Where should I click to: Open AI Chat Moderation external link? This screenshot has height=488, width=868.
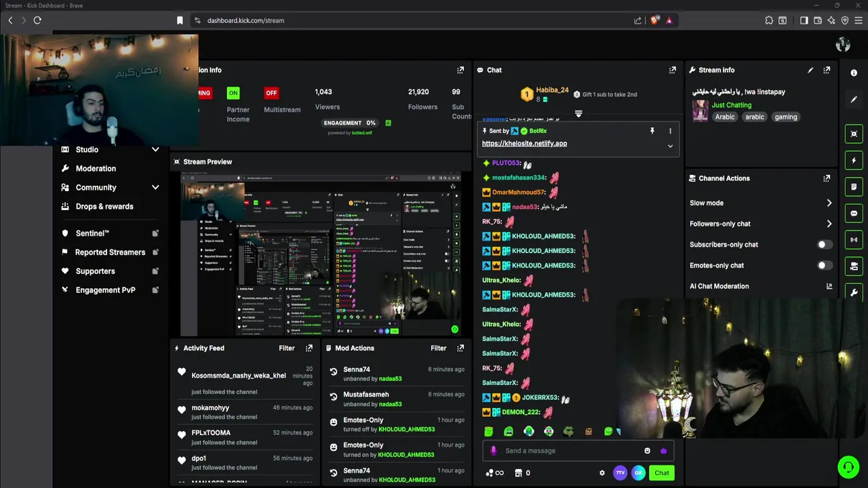[x=829, y=287]
